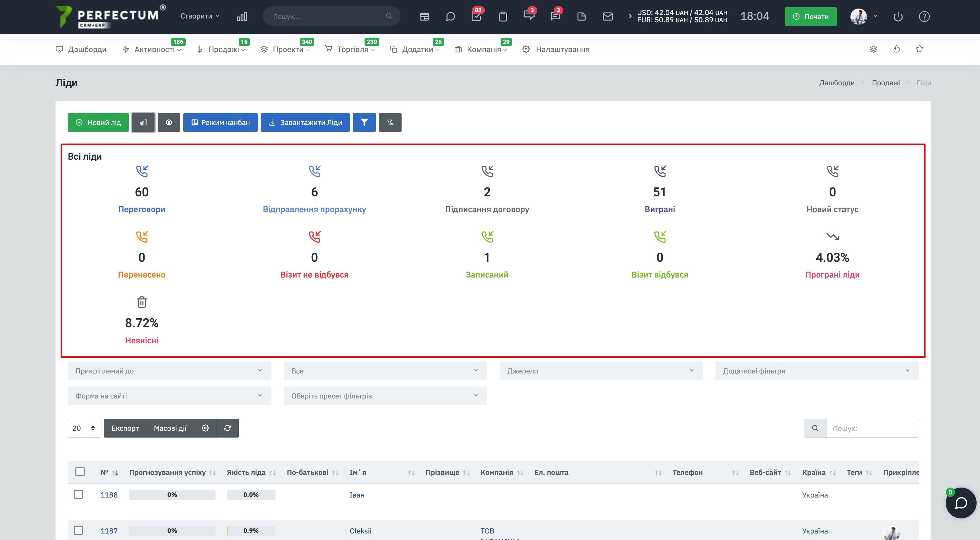Image resolution: width=980 pixels, height=540 pixels.
Task: Tick the select-all checkbox in table header
Action: [80, 471]
